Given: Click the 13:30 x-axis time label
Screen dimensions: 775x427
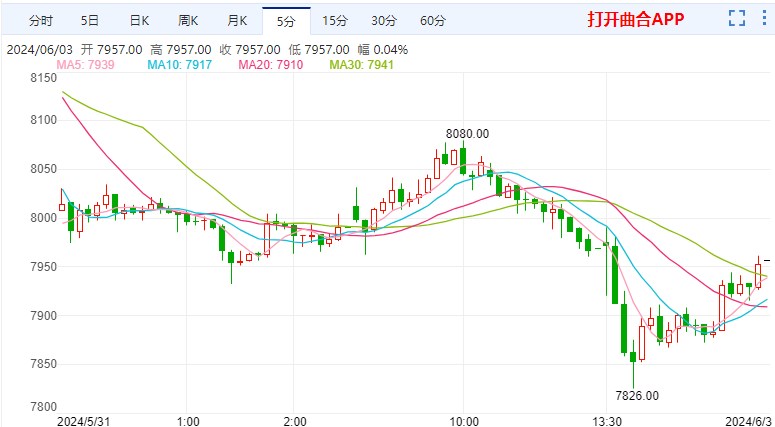Looking at the screenshot, I should click(606, 422).
